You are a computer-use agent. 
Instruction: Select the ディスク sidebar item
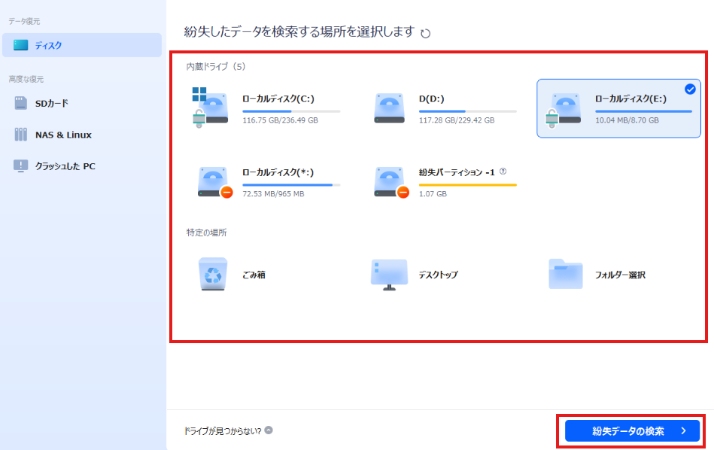tap(82, 45)
